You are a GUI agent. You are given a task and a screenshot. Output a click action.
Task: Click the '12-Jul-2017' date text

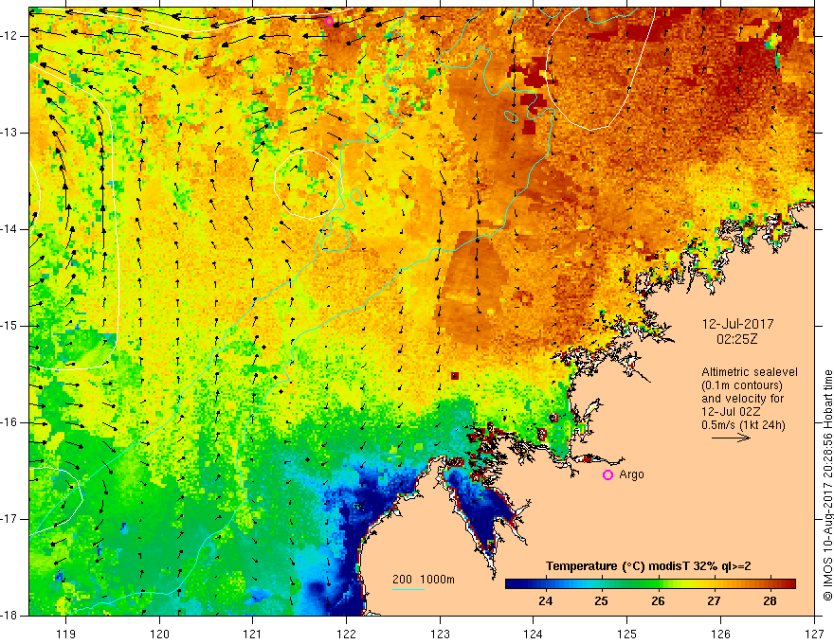pyautogui.click(x=737, y=324)
